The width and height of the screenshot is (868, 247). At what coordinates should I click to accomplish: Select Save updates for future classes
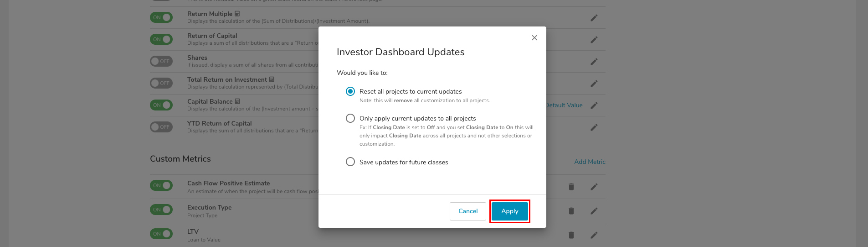pos(350,162)
